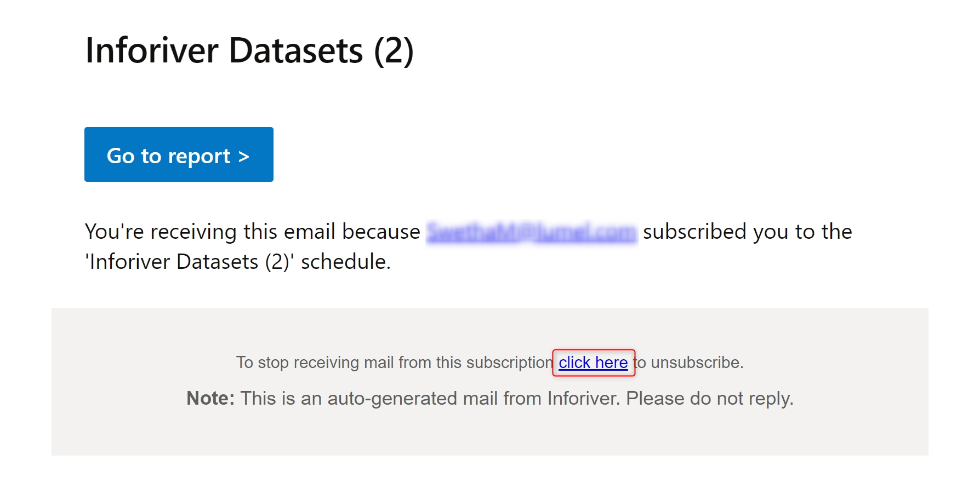980x483 pixels.
Task: Click the word 'Inforiver' in the footer note
Action: point(583,398)
